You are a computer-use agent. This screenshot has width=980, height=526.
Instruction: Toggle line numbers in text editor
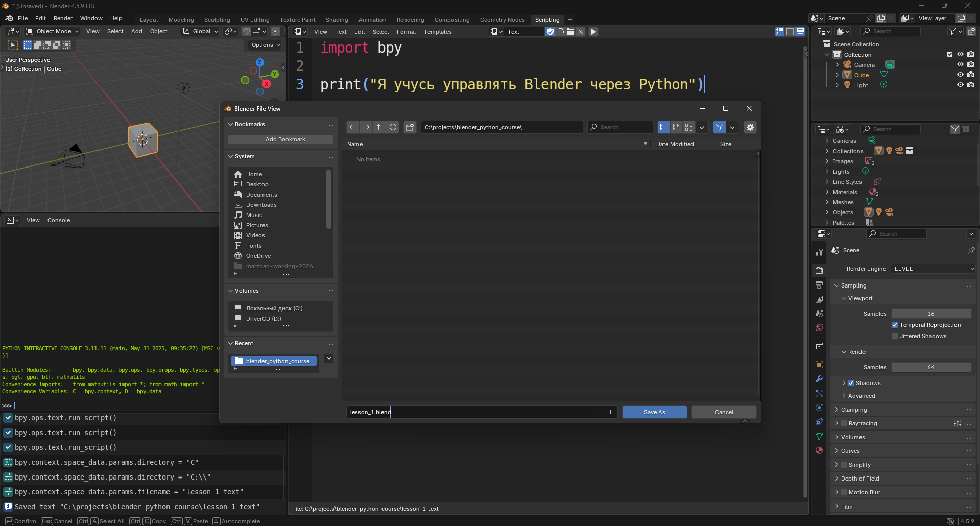(x=780, y=32)
